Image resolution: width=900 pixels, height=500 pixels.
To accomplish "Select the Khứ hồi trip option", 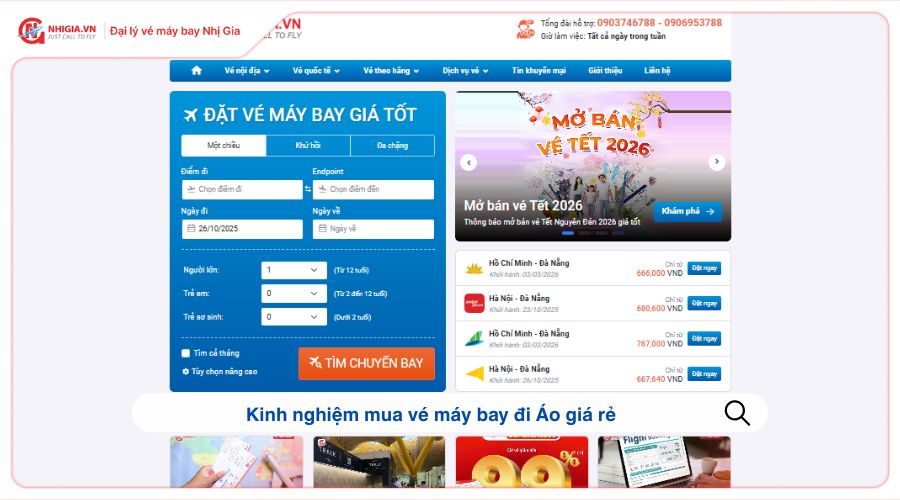I will (308, 145).
